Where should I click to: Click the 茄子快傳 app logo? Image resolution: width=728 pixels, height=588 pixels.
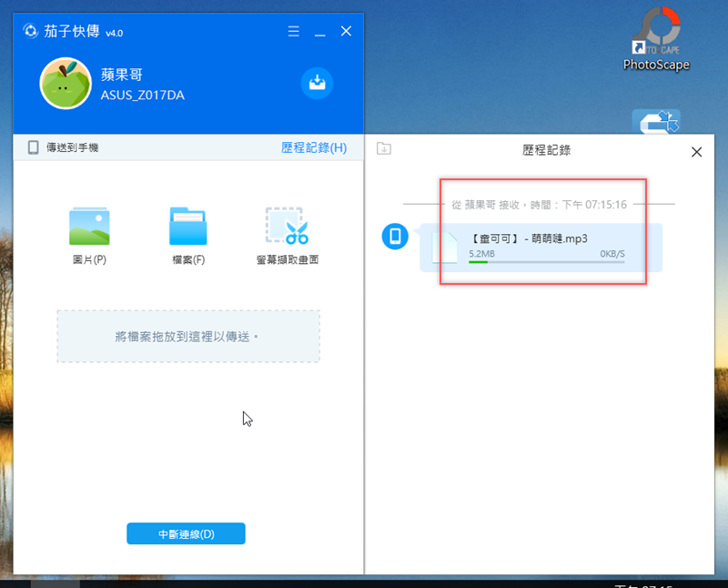[31, 31]
